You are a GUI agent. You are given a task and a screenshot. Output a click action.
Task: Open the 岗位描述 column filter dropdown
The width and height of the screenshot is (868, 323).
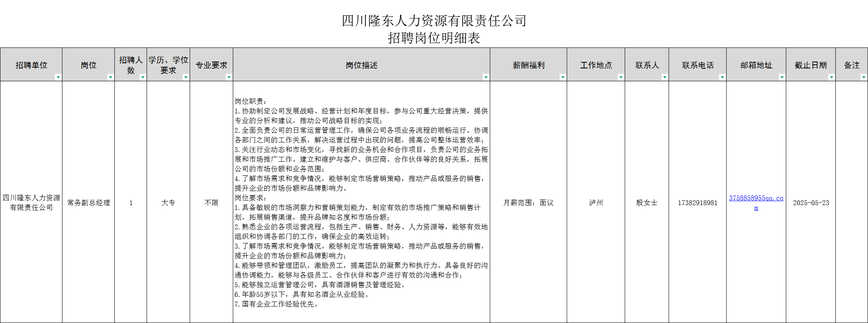[486, 77]
